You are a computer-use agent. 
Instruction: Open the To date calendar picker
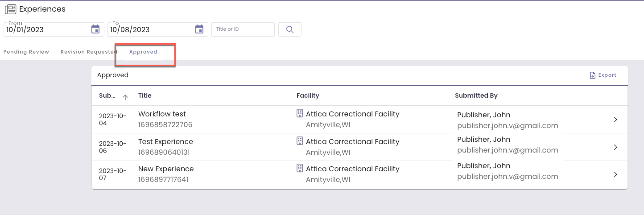tap(199, 29)
